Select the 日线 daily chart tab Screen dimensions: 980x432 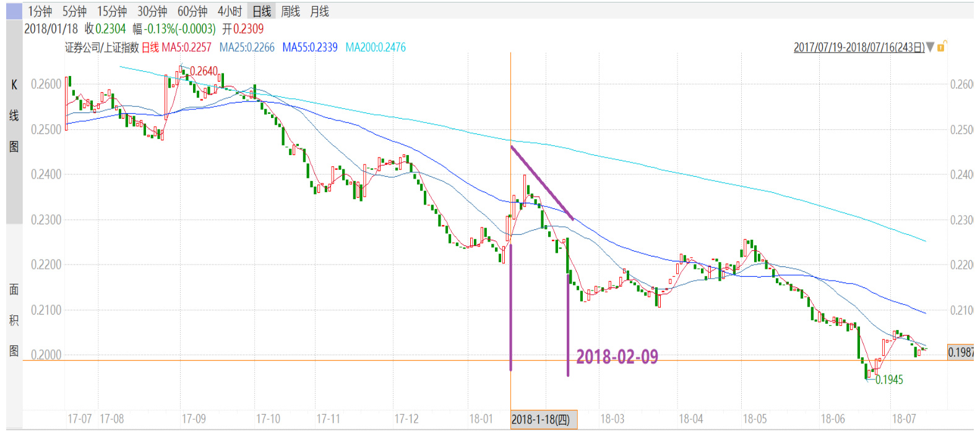262,11
